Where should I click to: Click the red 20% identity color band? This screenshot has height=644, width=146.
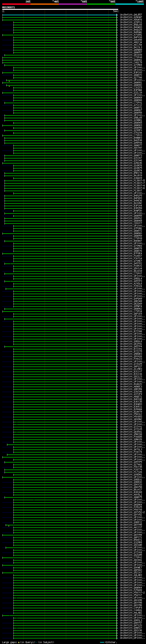16,4
